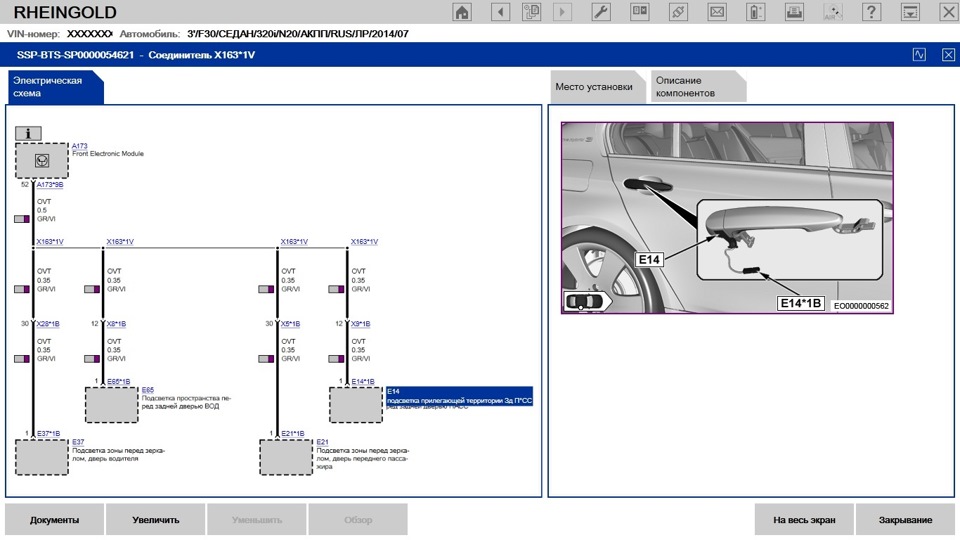Open the documents history icon in toolbar
The height and width of the screenshot is (540, 960).
(x=531, y=12)
